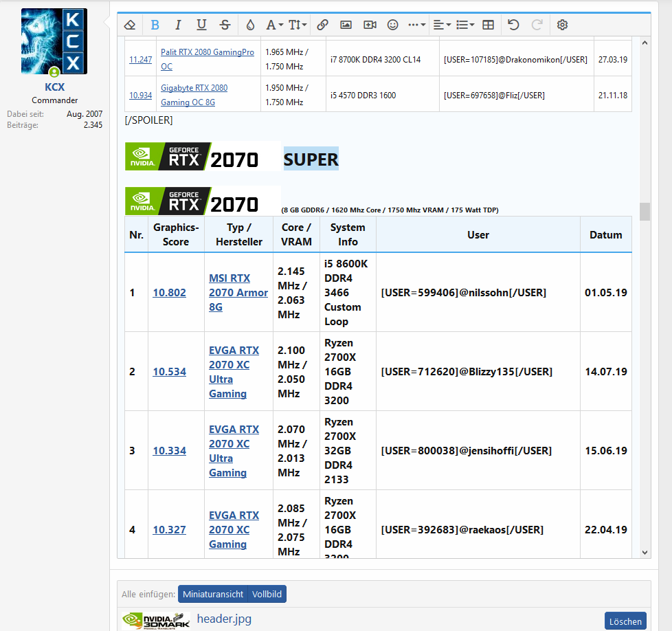Toggle BB code mode gear icon
The image size is (672, 631).
pos(562,25)
